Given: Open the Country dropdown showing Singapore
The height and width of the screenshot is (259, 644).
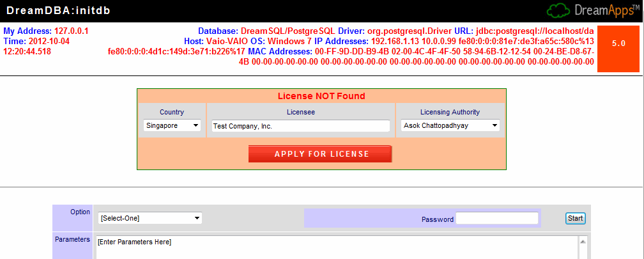Looking at the screenshot, I should point(172,125).
